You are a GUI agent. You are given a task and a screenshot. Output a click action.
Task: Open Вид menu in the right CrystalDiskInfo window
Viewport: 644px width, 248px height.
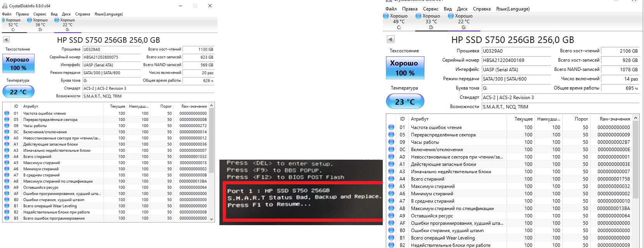448,9
